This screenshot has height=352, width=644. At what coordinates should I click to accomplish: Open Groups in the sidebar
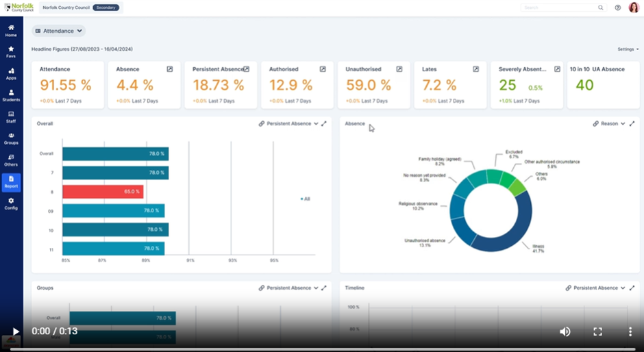tap(11, 138)
